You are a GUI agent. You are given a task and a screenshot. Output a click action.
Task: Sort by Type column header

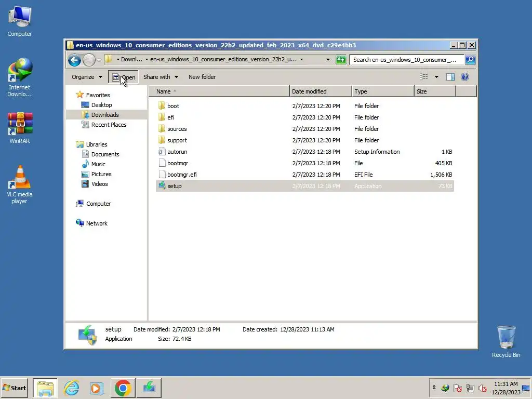[383, 91]
